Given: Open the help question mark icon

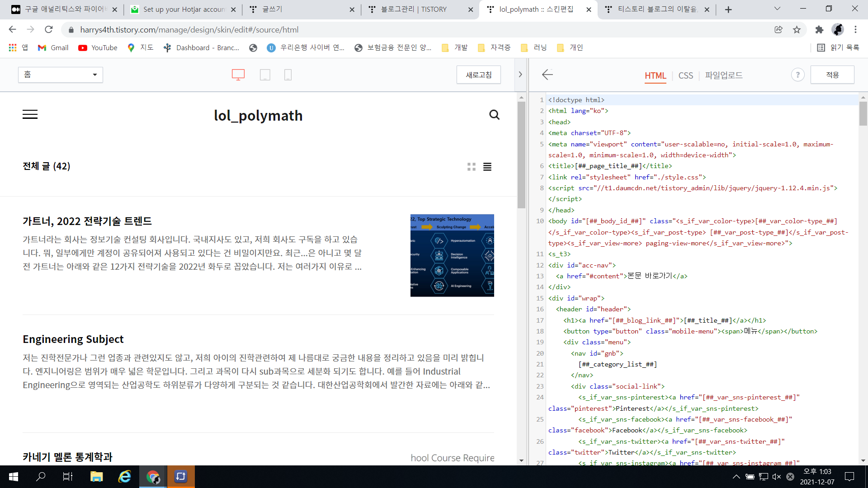Looking at the screenshot, I should [x=797, y=75].
